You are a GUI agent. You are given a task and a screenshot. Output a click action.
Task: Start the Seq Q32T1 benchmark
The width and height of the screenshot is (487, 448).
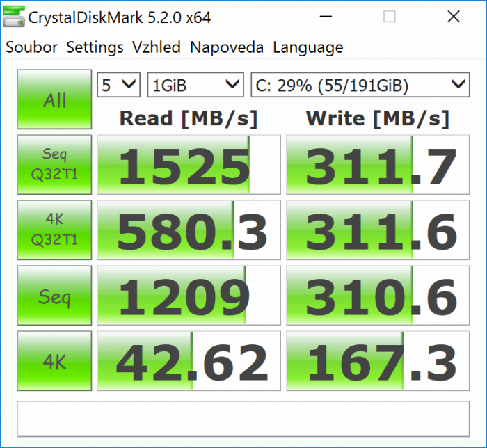tap(54, 164)
